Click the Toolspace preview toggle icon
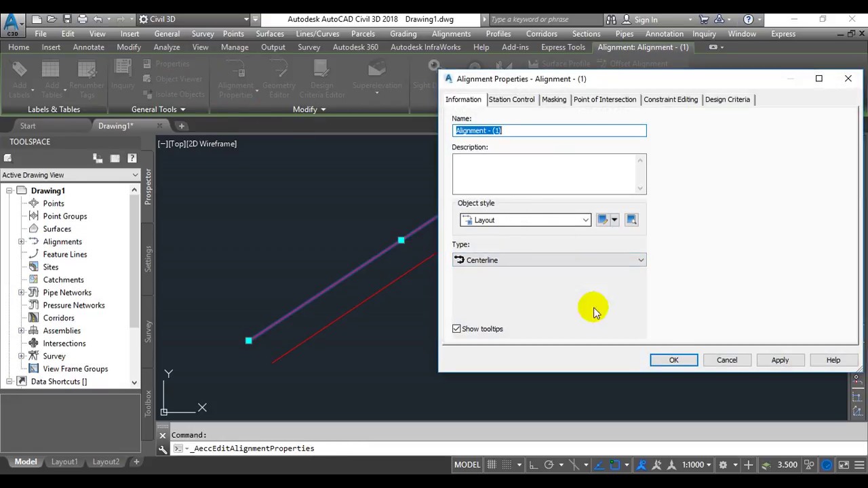868x488 pixels. (x=98, y=158)
